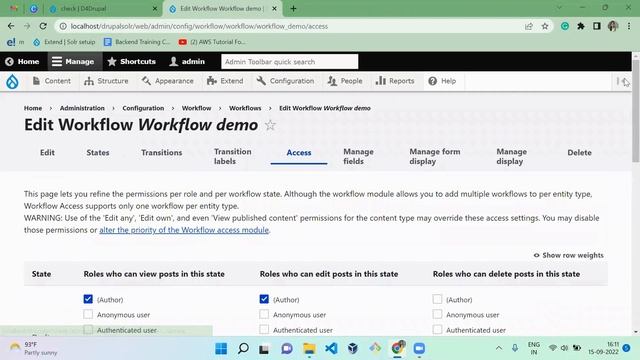Open the Shortcuts toolbar item
Image resolution: width=640 pixels, height=360 pixels.
[131, 62]
